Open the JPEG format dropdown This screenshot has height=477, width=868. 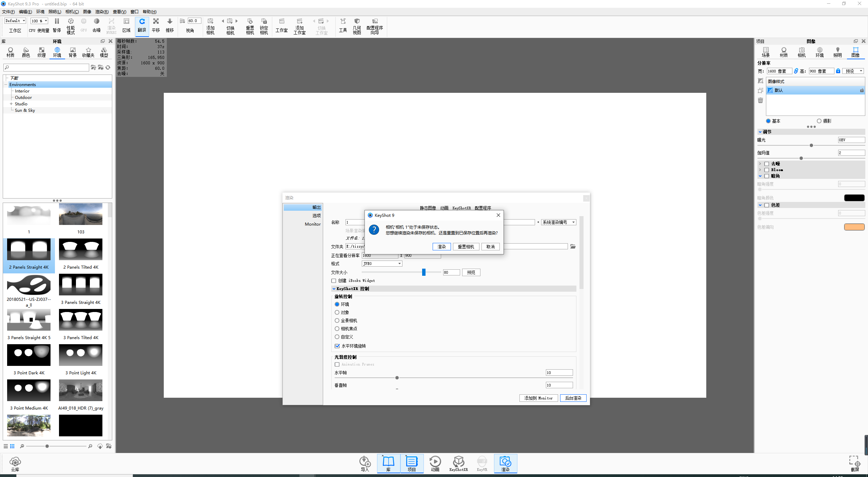click(381, 264)
